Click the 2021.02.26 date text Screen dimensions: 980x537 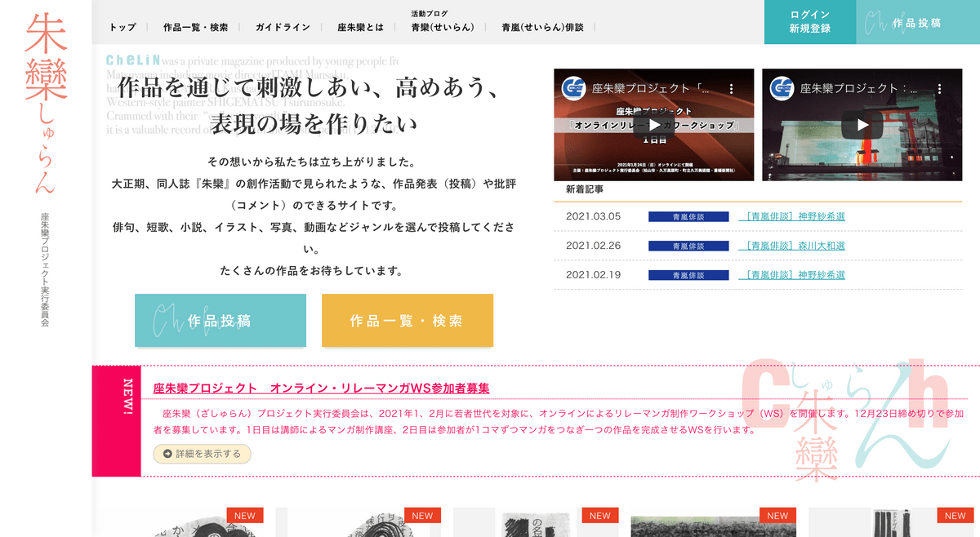pos(593,246)
